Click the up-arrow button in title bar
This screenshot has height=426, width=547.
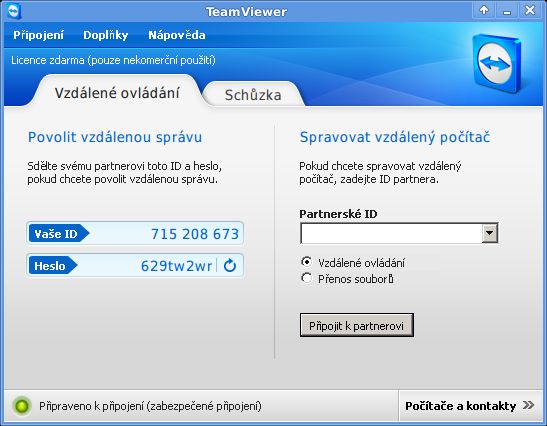point(484,10)
